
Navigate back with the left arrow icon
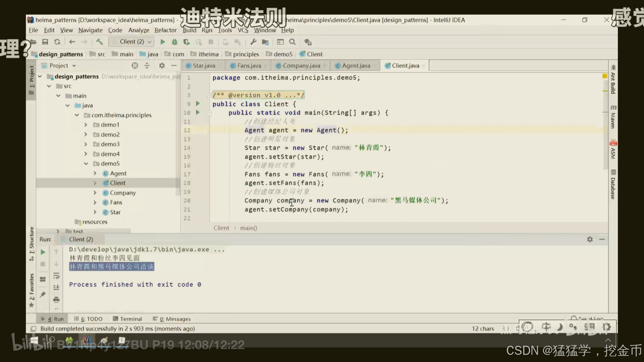(x=72, y=42)
